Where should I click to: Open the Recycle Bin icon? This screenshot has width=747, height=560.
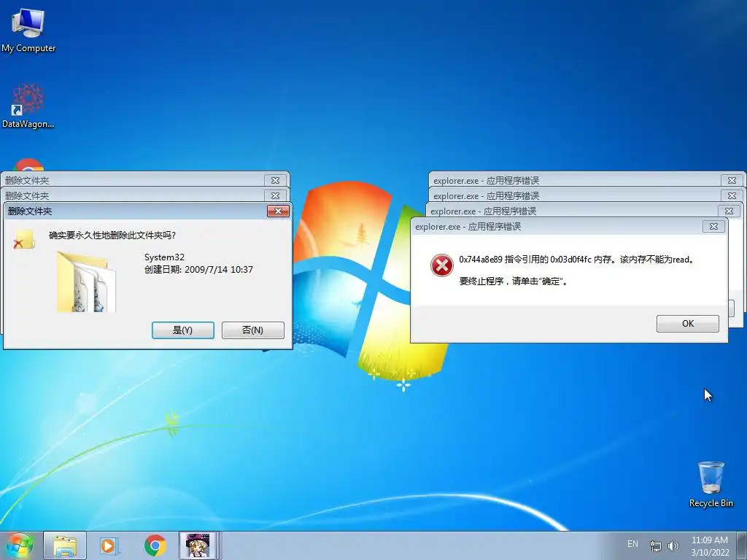tap(711, 484)
